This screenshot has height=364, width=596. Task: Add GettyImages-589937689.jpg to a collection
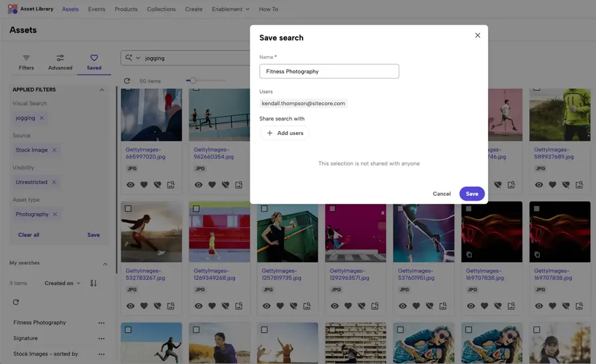pyautogui.click(x=579, y=185)
